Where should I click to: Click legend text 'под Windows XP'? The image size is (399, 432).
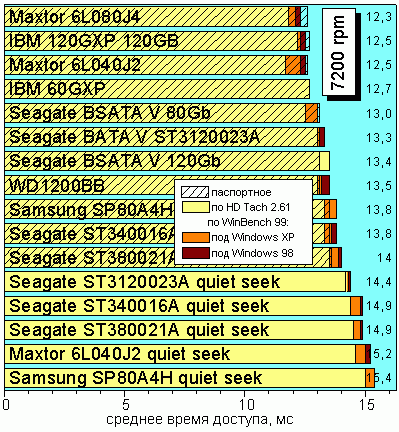pos(253,237)
